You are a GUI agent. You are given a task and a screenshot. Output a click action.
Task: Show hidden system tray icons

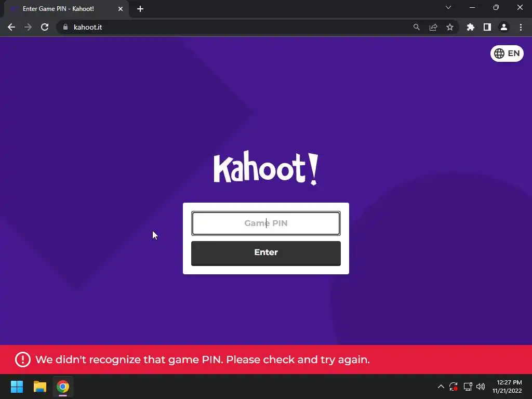click(441, 387)
